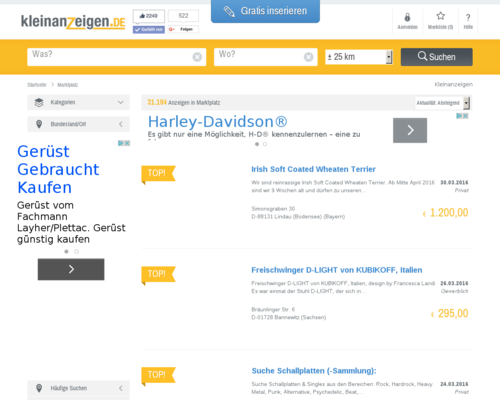Click the 31.194 Anzeigen in Marktplatz count
The width and height of the screenshot is (500, 400).
(x=184, y=103)
